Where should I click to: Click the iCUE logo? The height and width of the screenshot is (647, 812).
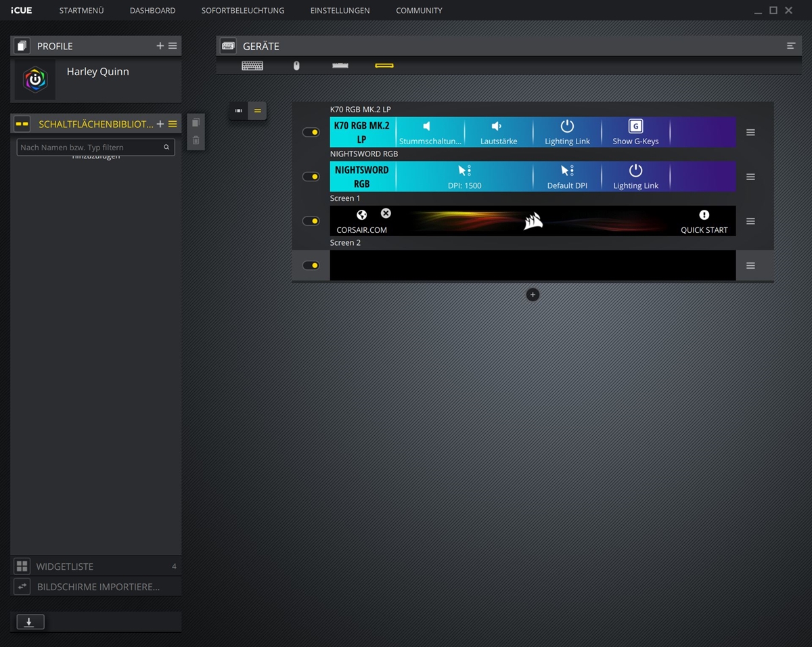pos(22,10)
